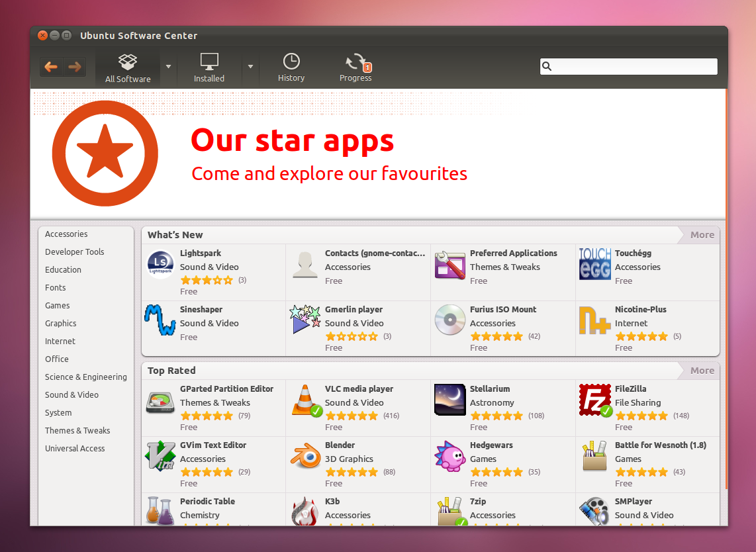This screenshot has width=756, height=552.
Task: Select the Games category in the sidebar
Action: pyautogui.click(x=57, y=305)
